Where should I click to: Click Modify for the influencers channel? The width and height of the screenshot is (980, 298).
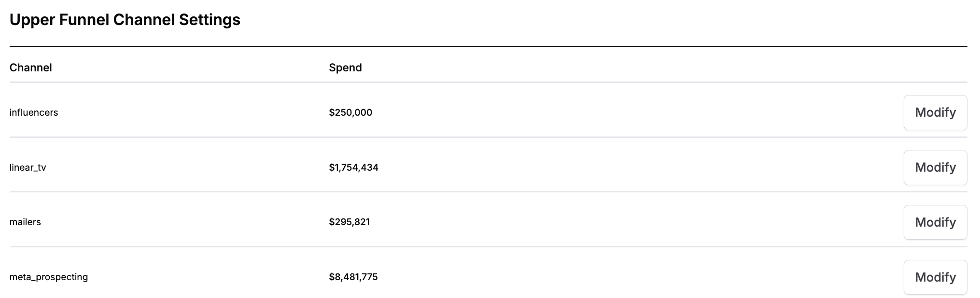coord(935,112)
